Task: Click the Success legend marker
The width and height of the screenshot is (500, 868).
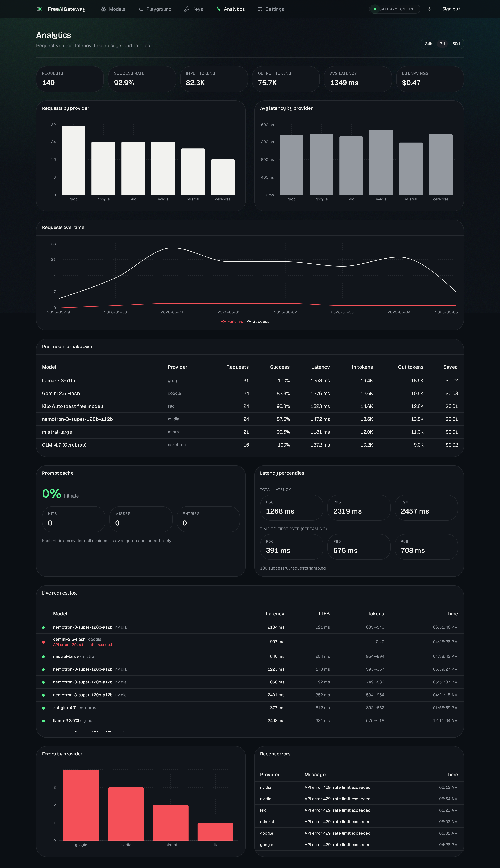Action: pos(249,321)
